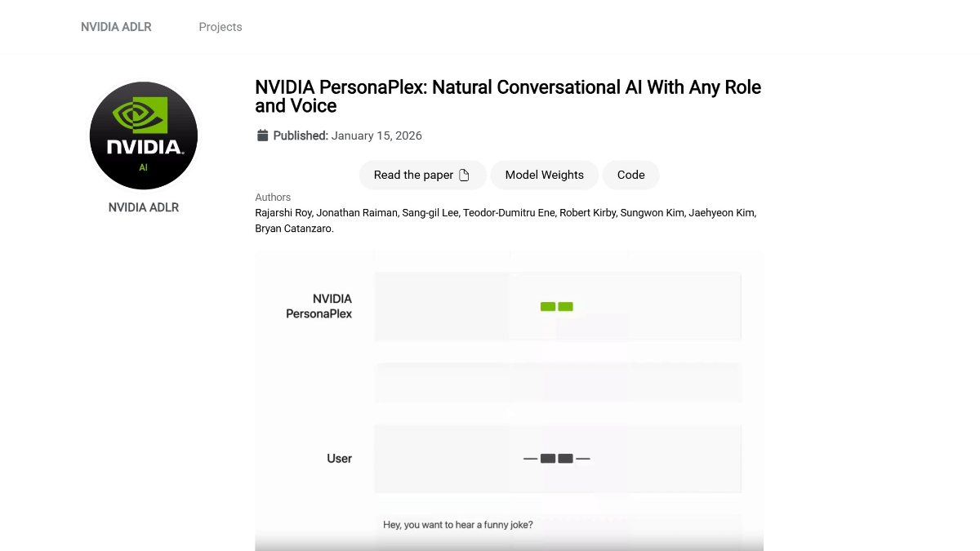Open the Model Weights button

pos(544,175)
